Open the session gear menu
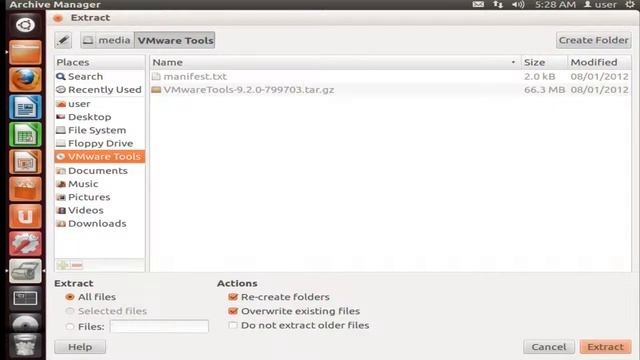 pos(630,4)
